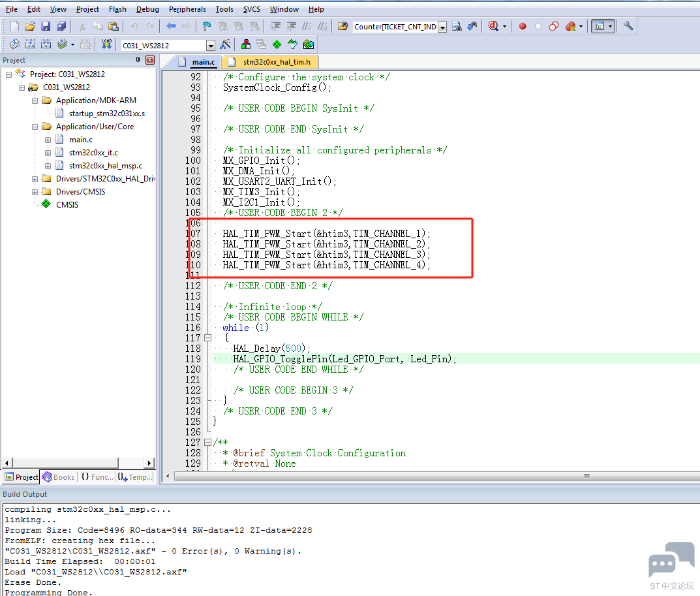
Task: Save the current file with the floppy icon
Action: point(46,26)
